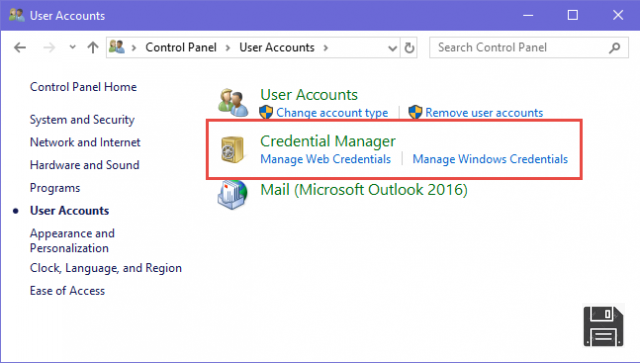Click the User Accounts people icon
The image size is (640, 363).
(x=233, y=102)
